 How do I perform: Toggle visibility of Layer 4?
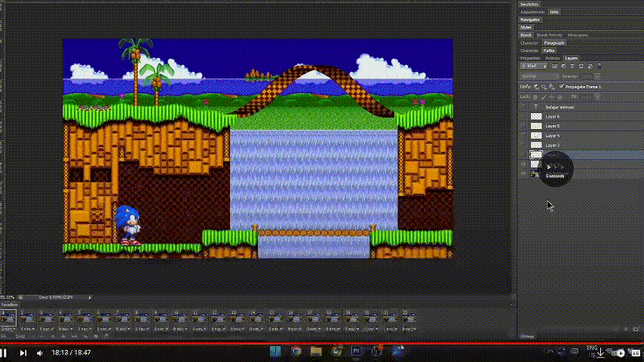tap(523, 136)
